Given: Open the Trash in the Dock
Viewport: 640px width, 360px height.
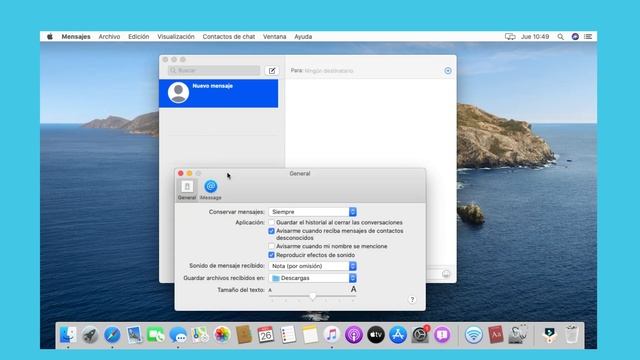Looking at the screenshot, I should [x=571, y=335].
